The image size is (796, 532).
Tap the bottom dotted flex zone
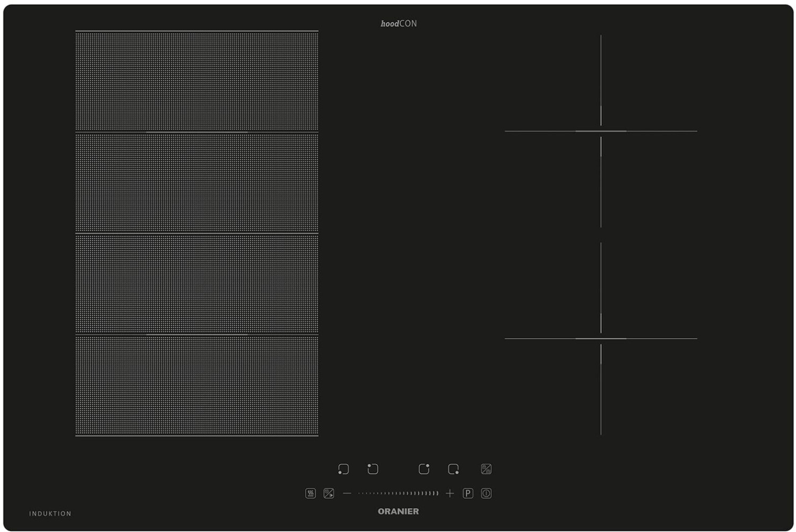coord(197,385)
